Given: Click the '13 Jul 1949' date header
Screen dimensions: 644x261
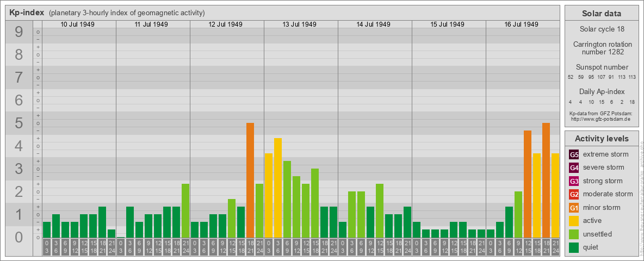Looking at the screenshot, I should click(x=299, y=24).
